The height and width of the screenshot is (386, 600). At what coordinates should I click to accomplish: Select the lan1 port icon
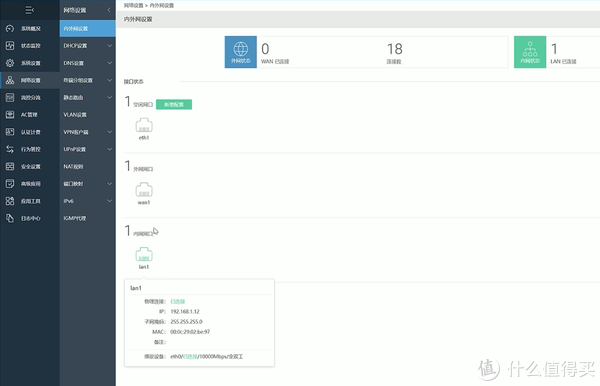144,254
